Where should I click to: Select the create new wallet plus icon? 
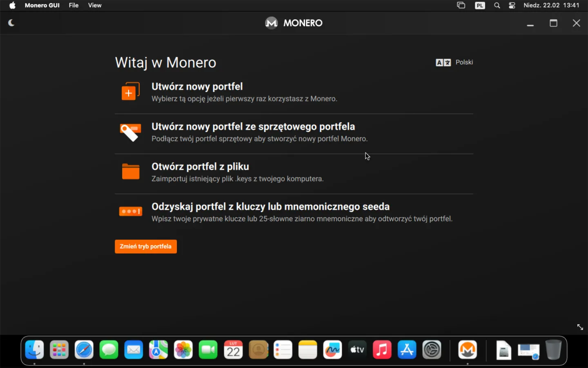(x=130, y=91)
